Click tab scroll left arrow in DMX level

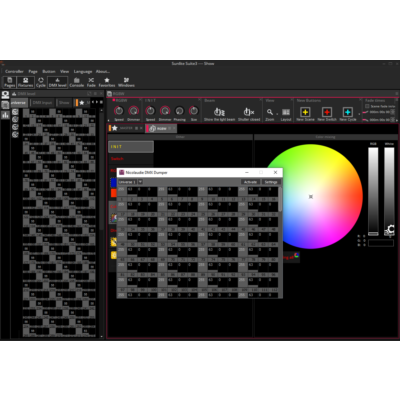click(93, 102)
